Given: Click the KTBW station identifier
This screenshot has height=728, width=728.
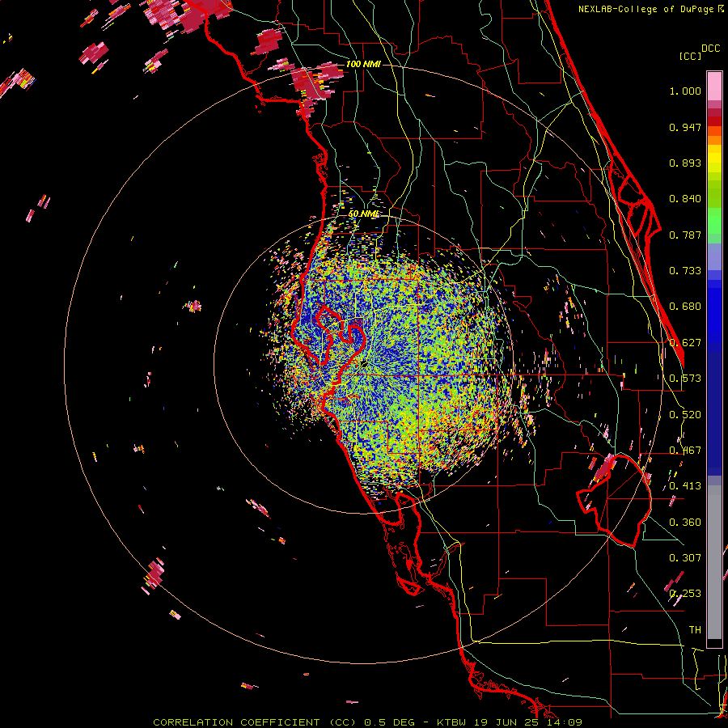Looking at the screenshot, I should tap(453, 722).
